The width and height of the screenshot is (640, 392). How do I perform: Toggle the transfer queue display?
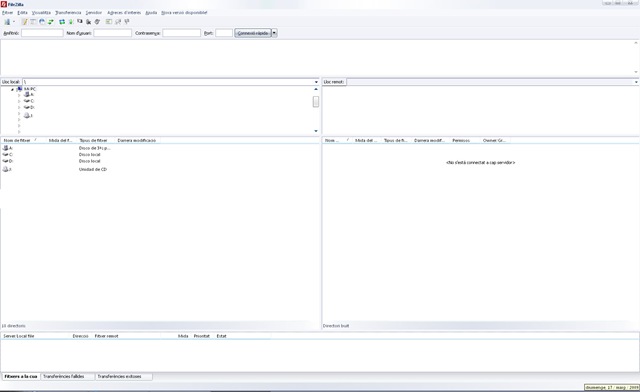point(51,22)
